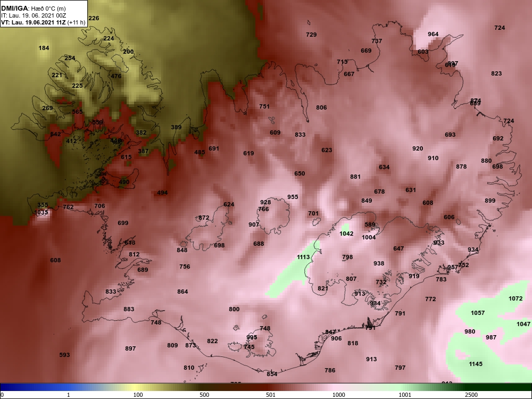Click the map value 706

click(x=99, y=206)
